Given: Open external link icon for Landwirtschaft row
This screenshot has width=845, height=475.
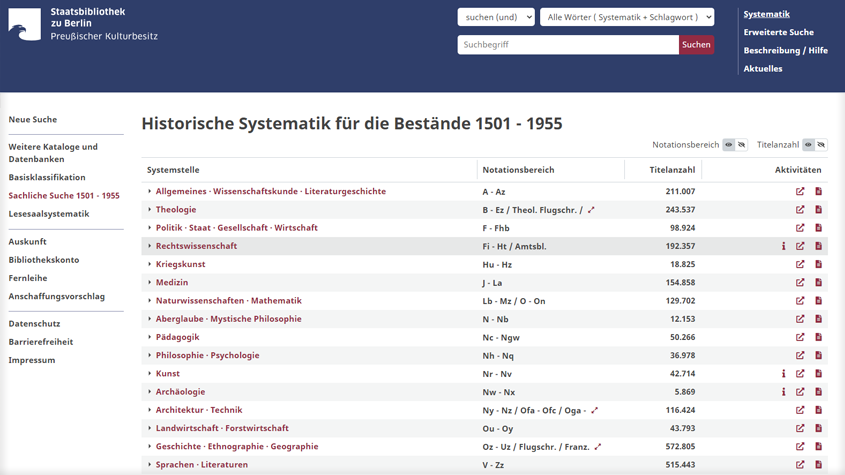Looking at the screenshot, I should (800, 428).
